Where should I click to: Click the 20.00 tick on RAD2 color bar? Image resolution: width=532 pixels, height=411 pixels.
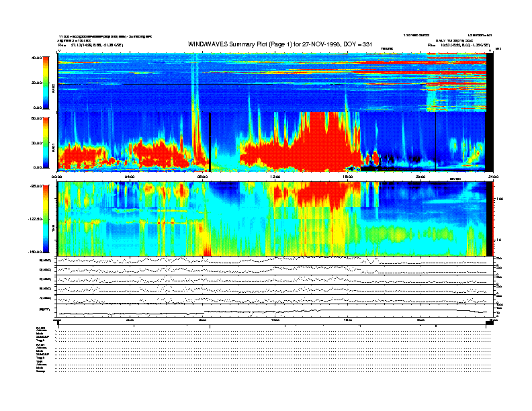(x=36, y=83)
